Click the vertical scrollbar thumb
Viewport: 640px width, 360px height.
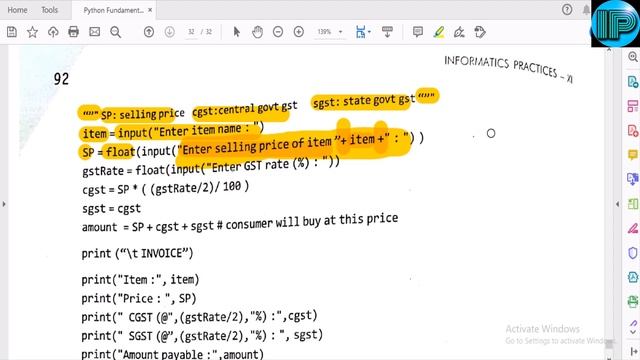(609, 345)
